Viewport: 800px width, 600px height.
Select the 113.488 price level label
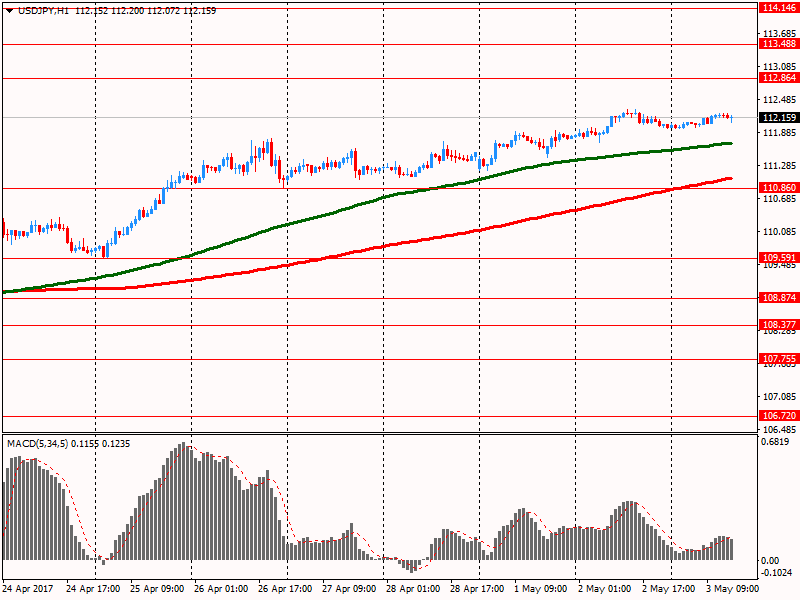779,44
